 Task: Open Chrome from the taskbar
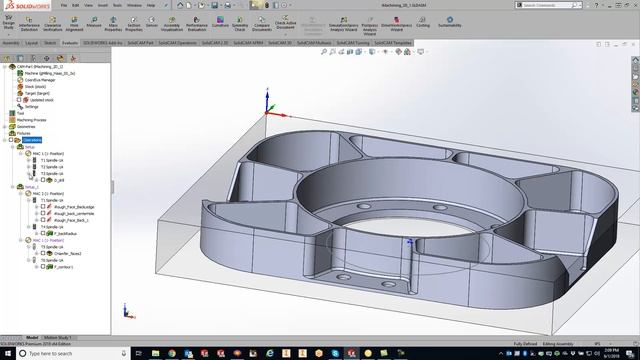[172, 353]
